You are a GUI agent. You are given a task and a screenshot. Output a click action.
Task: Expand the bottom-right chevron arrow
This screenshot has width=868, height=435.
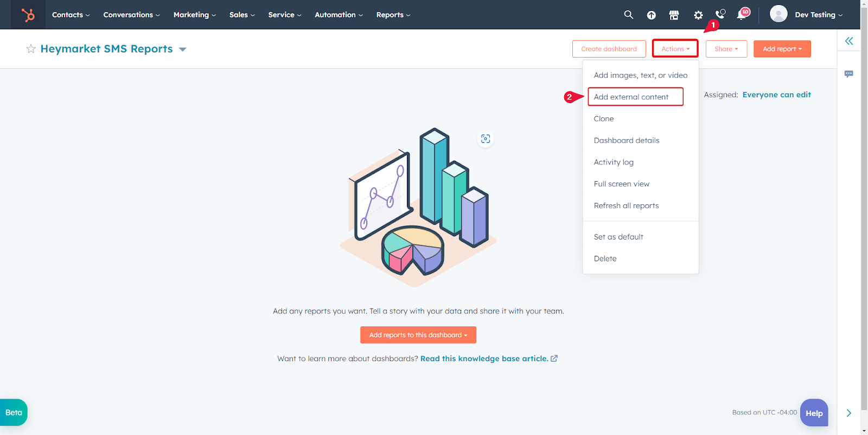click(x=849, y=413)
